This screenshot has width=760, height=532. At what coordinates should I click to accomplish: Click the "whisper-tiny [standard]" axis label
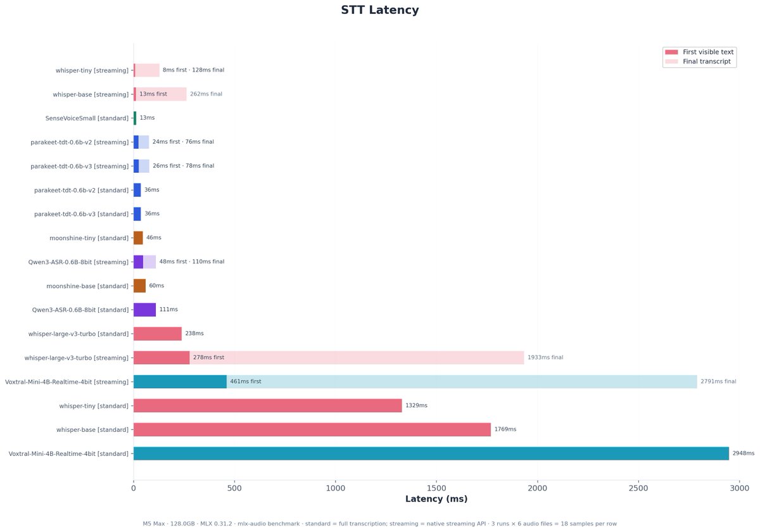click(94, 405)
